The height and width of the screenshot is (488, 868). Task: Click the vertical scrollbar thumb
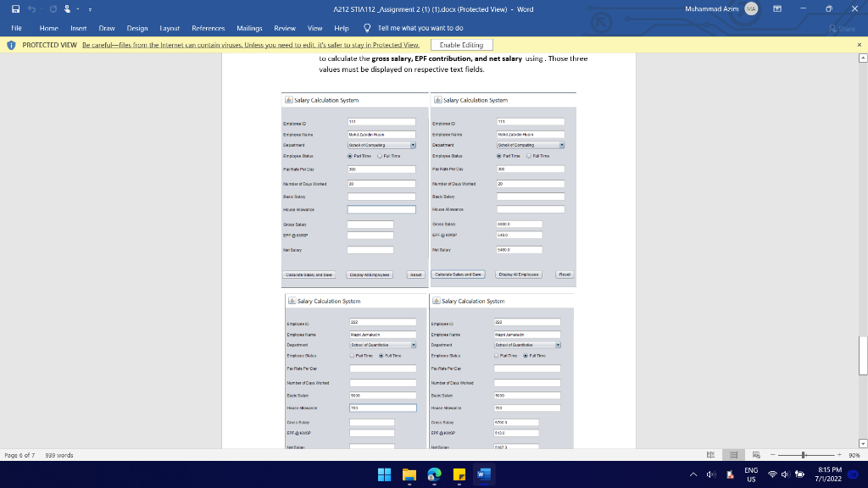[862, 356]
